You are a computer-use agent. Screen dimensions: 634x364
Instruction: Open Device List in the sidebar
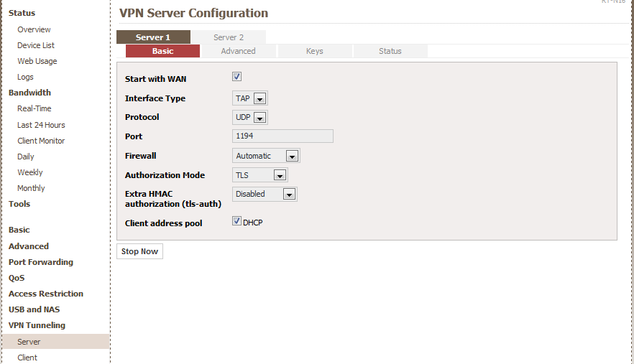(x=36, y=45)
